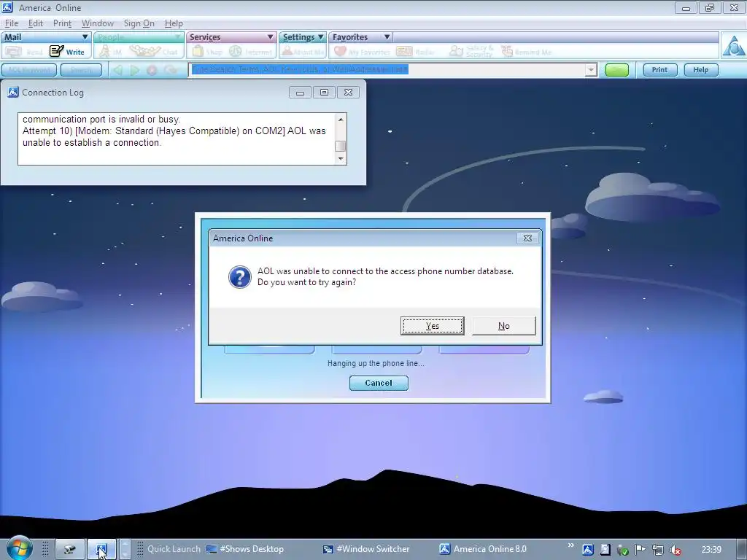Open the Radio icon
Image resolution: width=747 pixels, height=560 pixels.
(404, 51)
